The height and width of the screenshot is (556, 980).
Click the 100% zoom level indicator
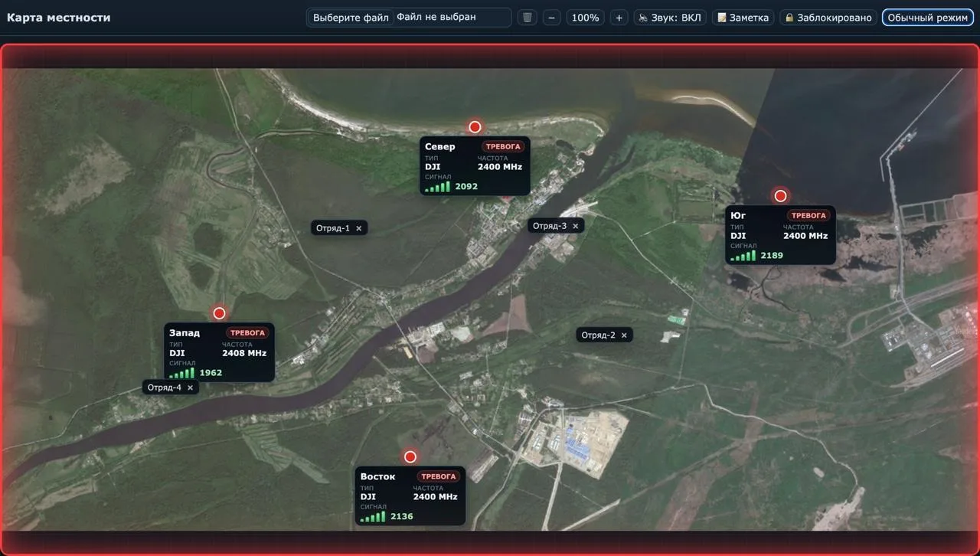click(586, 18)
